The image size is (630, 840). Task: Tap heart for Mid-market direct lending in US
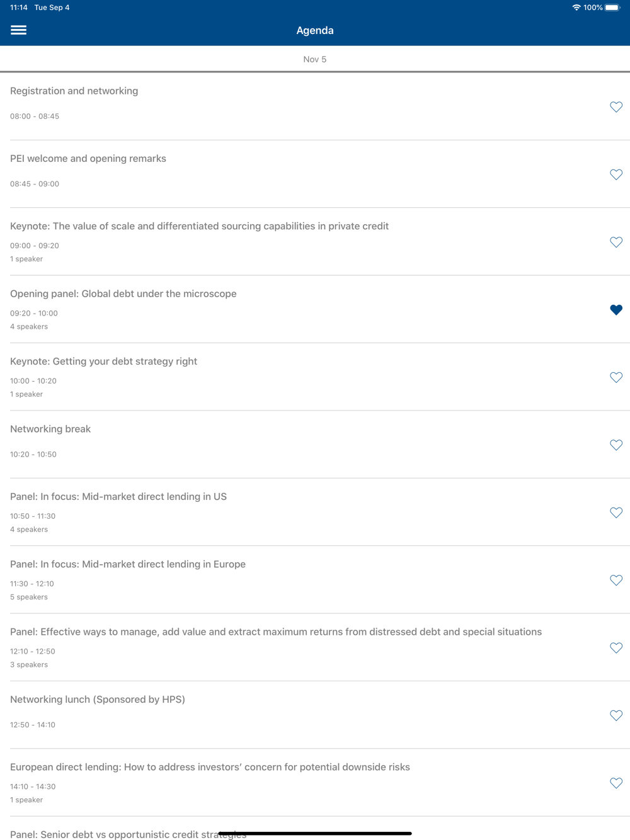[616, 513]
